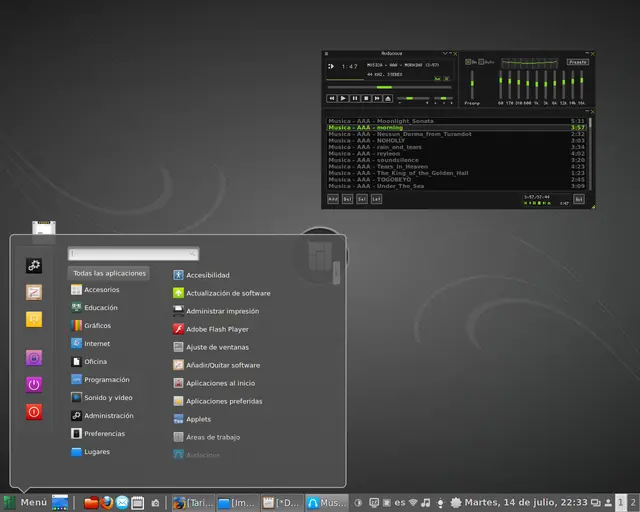Open the Applets settings
The width and height of the screenshot is (640, 512).
[x=192, y=419]
